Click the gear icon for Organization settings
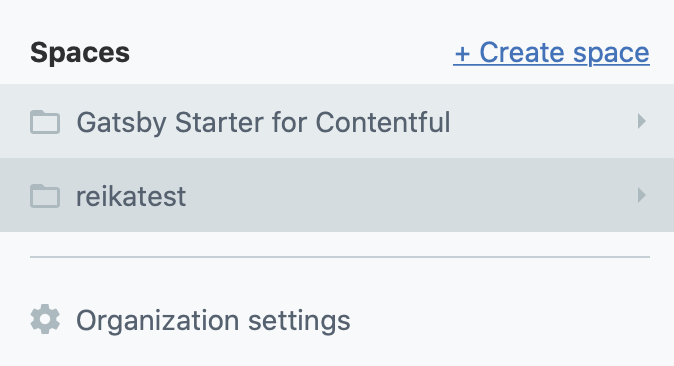The height and width of the screenshot is (366, 674). [x=45, y=319]
